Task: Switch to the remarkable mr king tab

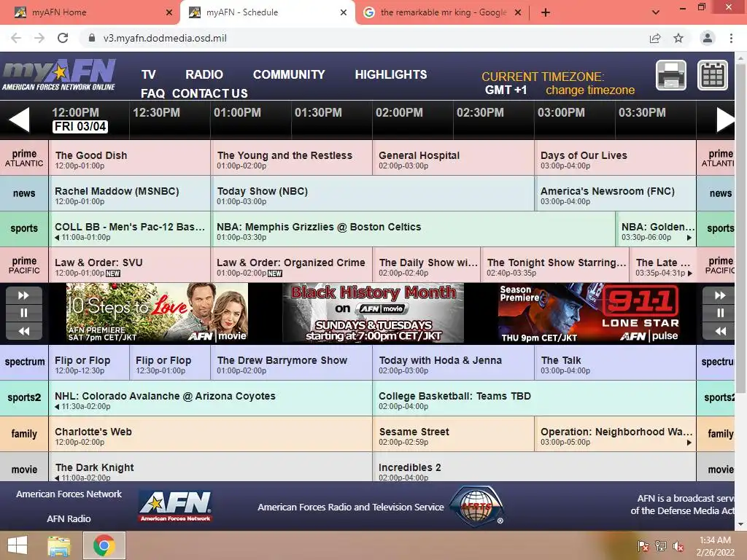Action: [x=441, y=12]
